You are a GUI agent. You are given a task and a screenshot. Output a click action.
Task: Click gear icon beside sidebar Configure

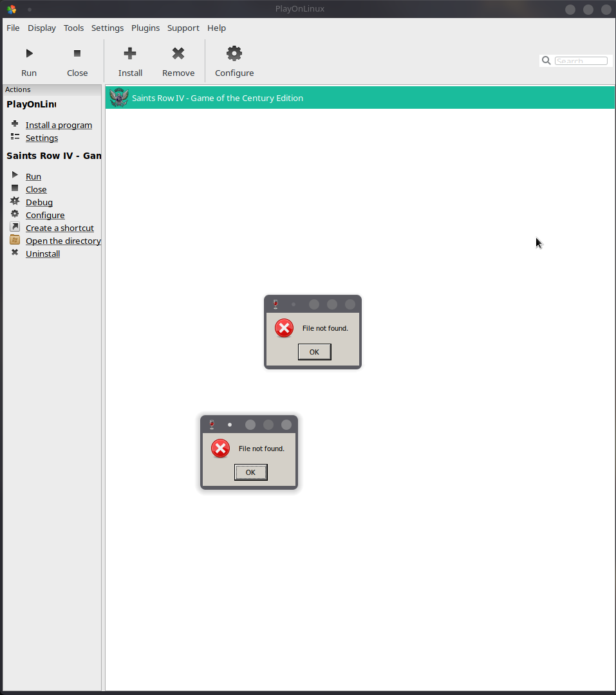(x=15, y=214)
